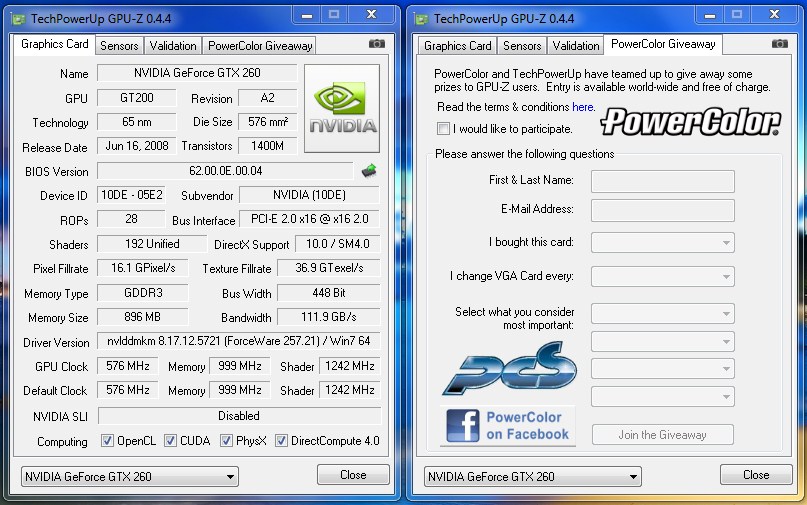Toggle the PhysX checkbox
Viewport: 807px width, 505px height.
[x=226, y=441]
